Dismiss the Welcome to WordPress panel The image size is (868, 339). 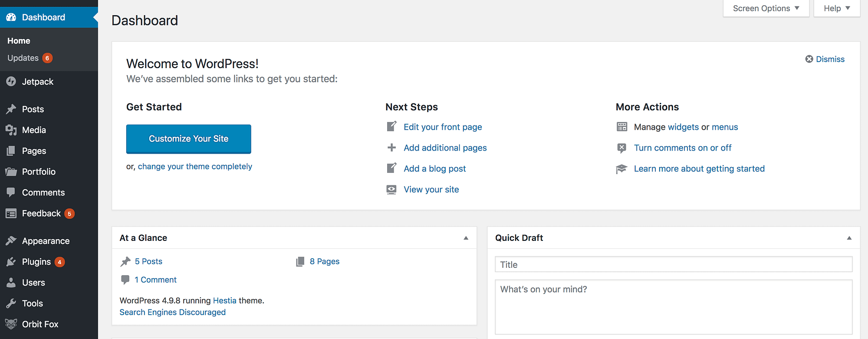pyautogui.click(x=825, y=59)
